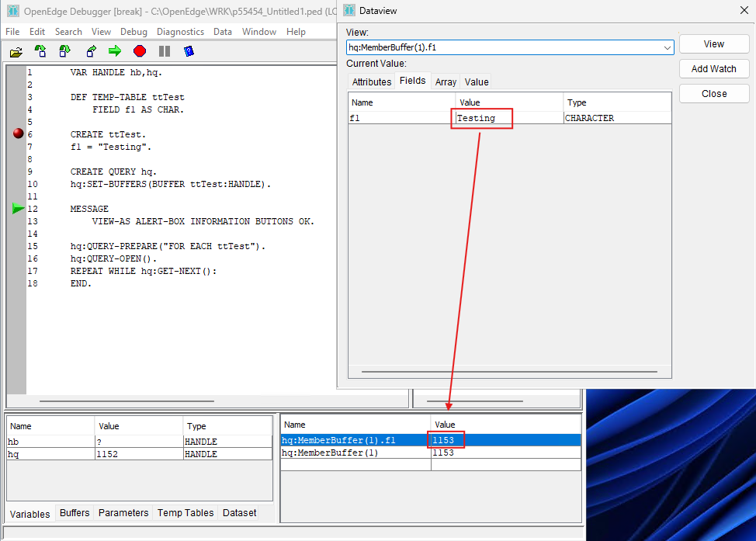Click the green current-line arrow at line 12
Screen dimensions: 756x541
click(19, 208)
